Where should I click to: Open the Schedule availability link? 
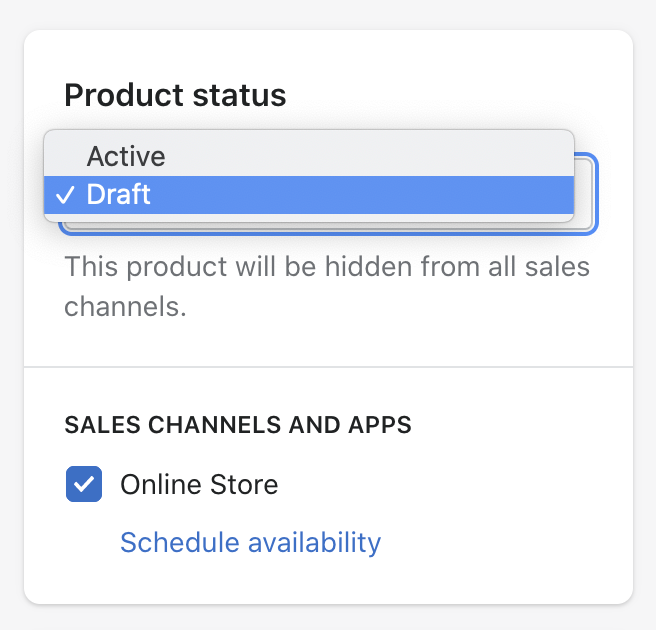250,542
